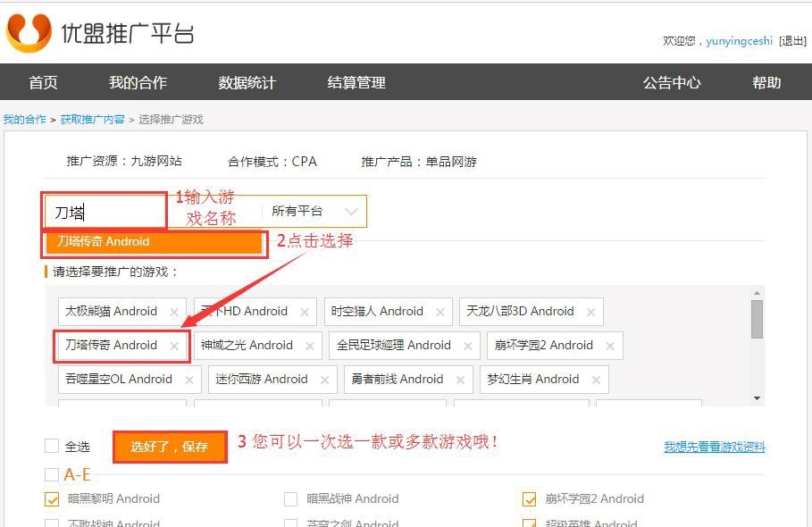
Task: Click the selected-games list scrollbar thumb
Action: 758,319
